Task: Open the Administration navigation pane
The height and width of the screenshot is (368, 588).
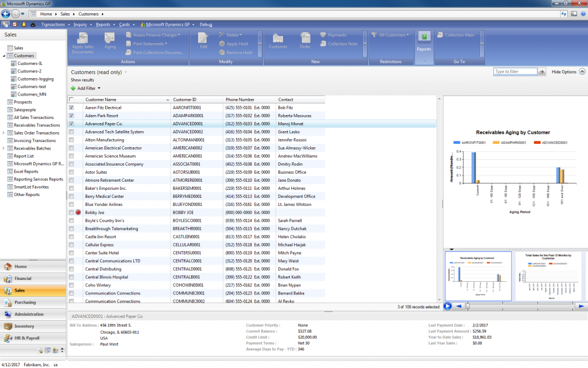Action: tap(33, 315)
